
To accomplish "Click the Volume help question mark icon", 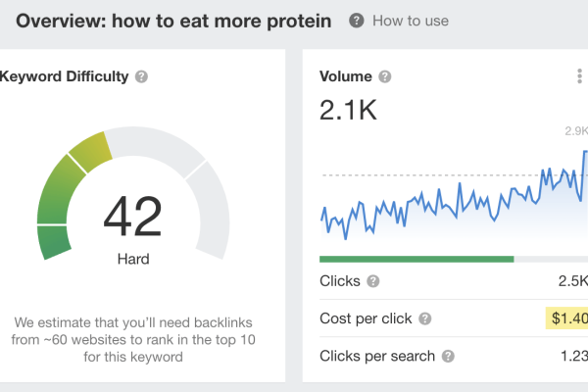I will coord(385,76).
